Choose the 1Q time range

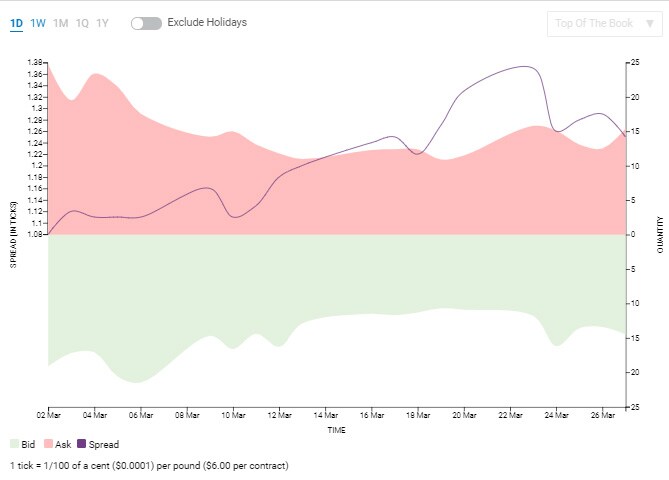coord(82,22)
